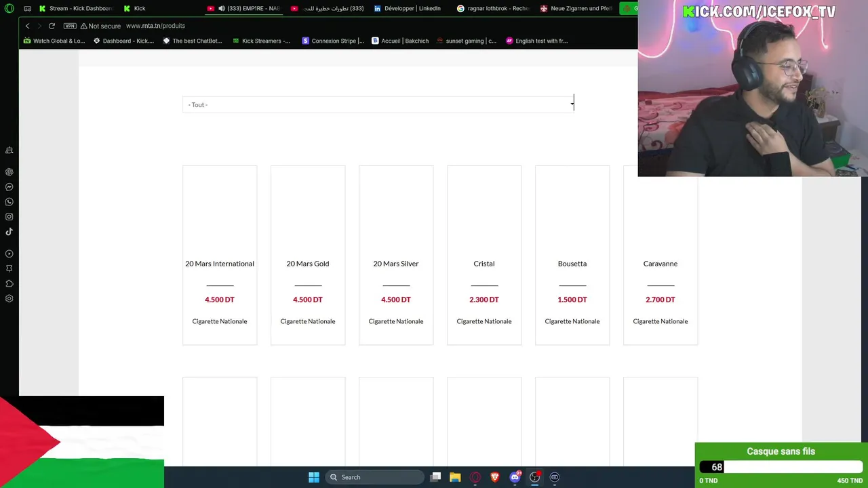Open Instagram in the Opera sidebar
The image size is (868, 488).
click(x=9, y=217)
